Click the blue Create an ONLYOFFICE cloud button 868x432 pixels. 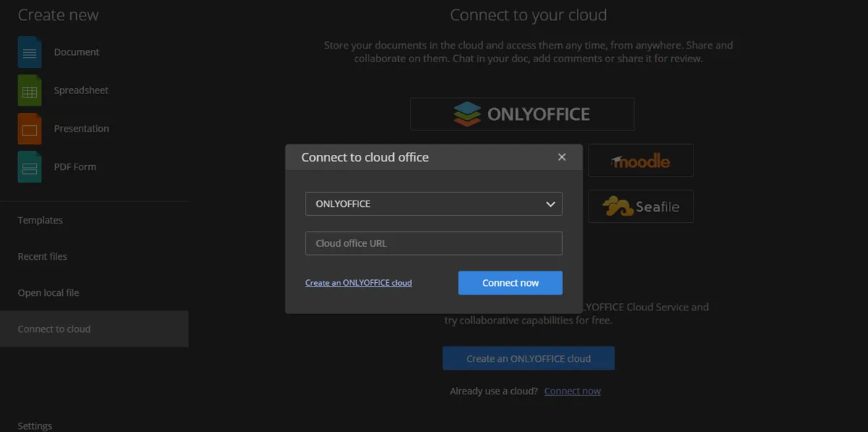(528, 358)
